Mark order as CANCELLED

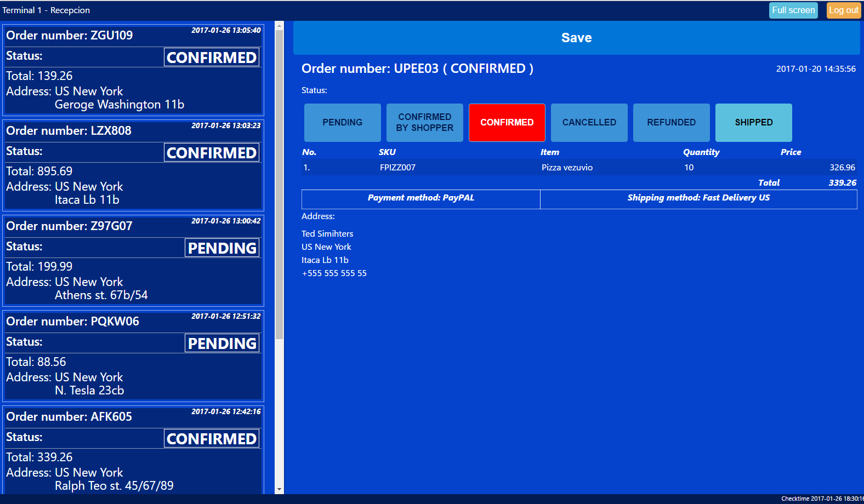tap(589, 123)
